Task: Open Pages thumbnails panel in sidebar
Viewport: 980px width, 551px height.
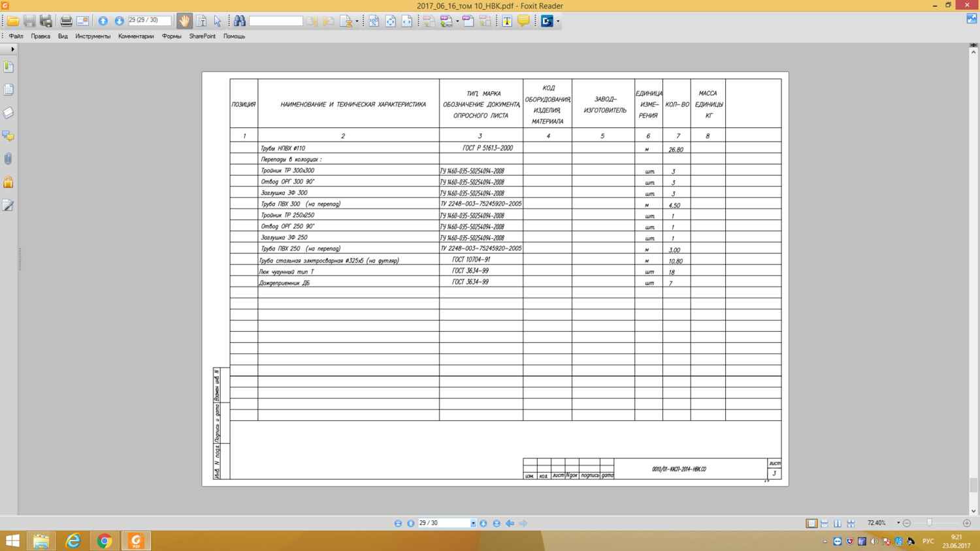Action: [8, 89]
